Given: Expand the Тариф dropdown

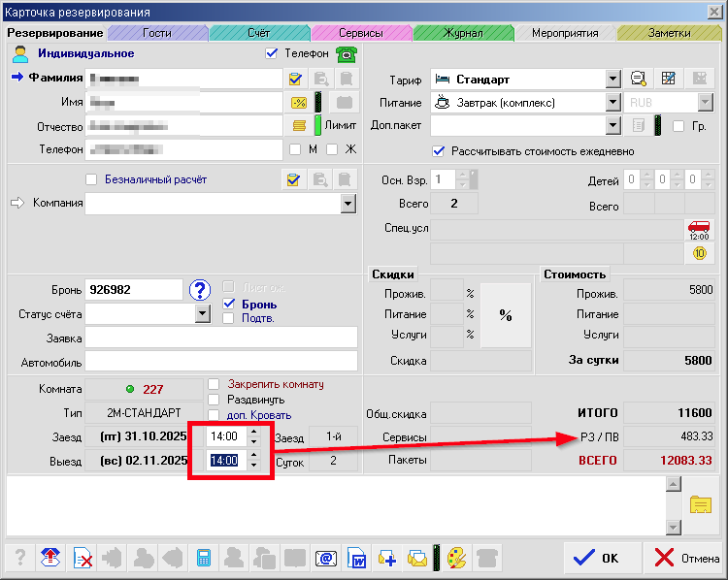Looking at the screenshot, I should tap(612, 80).
